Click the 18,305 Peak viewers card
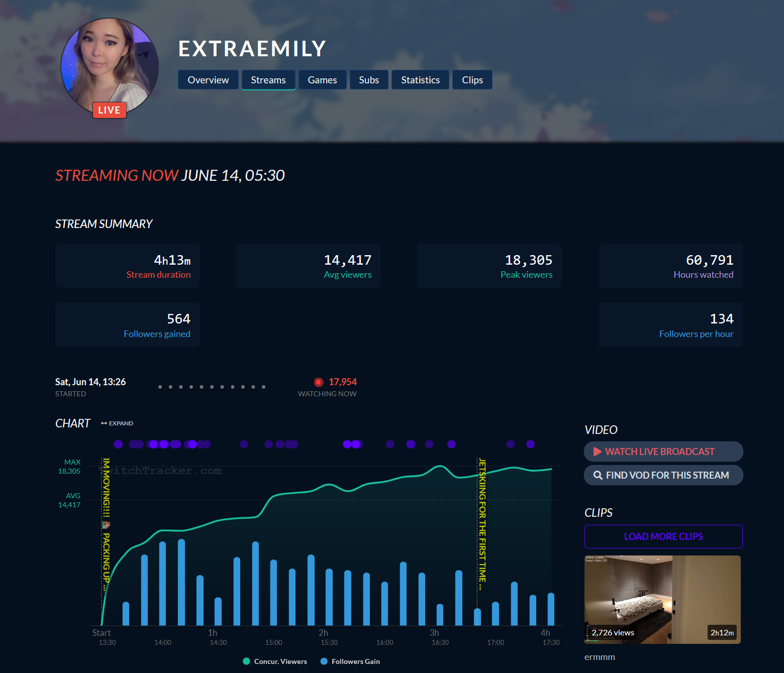 pyautogui.click(x=489, y=266)
